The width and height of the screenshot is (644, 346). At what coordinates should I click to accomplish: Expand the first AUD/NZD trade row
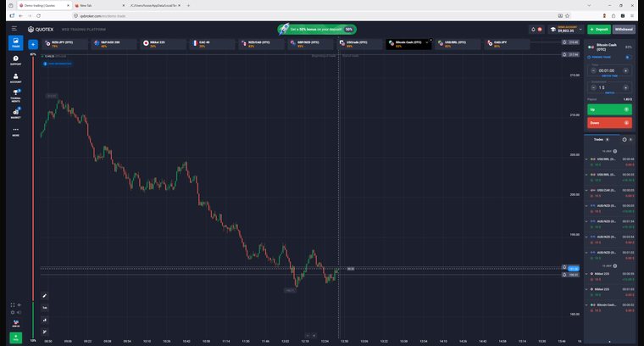pos(586,206)
